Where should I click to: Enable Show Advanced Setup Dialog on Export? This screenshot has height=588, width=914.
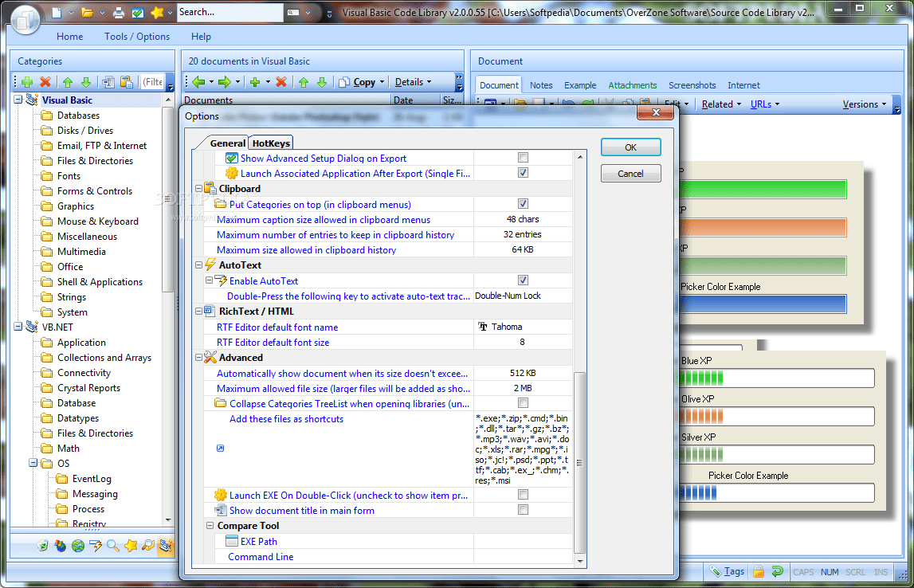(523, 157)
